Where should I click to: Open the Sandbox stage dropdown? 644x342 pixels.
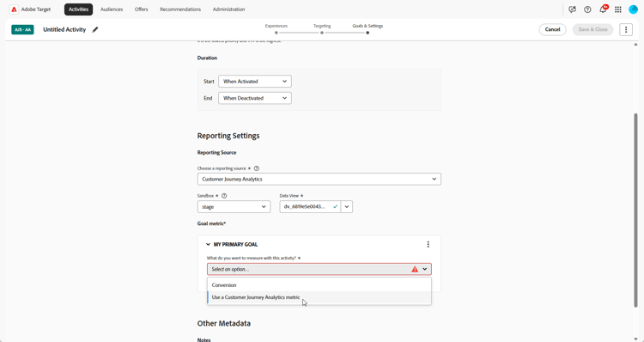point(234,207)
